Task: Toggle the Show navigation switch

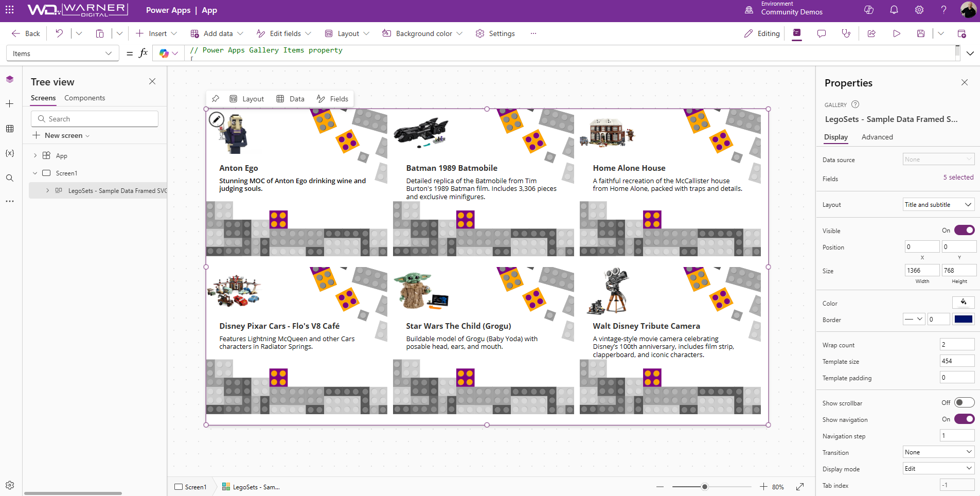Action: tap(965, 419)
